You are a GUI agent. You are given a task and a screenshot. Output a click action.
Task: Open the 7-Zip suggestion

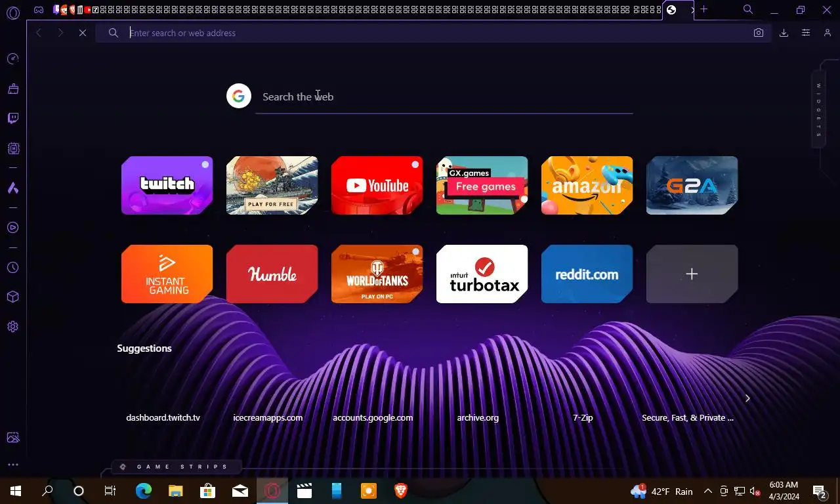click(583, 417)
